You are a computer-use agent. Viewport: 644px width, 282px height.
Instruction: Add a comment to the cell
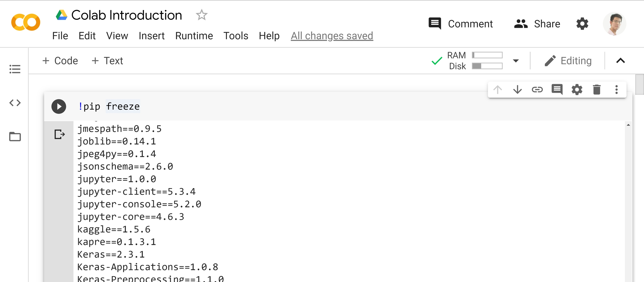pos(557,90)
